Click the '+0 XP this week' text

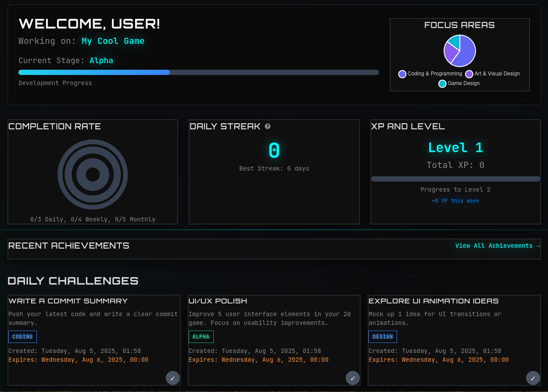[455, 200]
